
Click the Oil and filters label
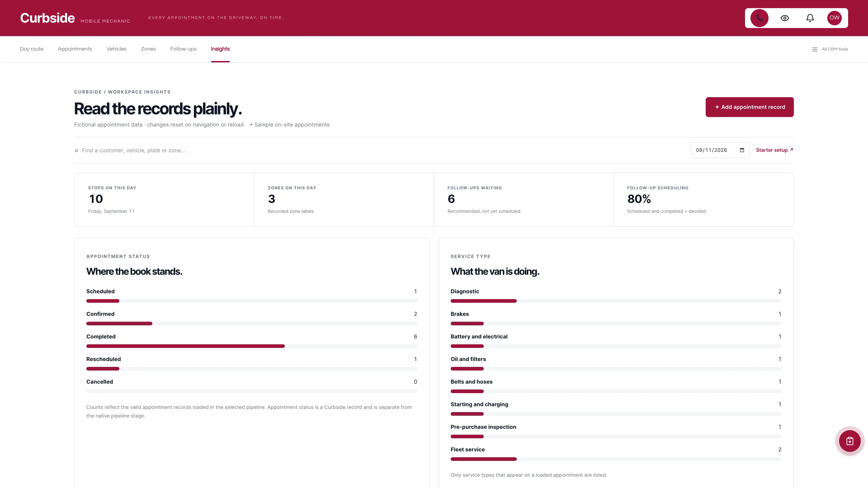pos(468,359)
